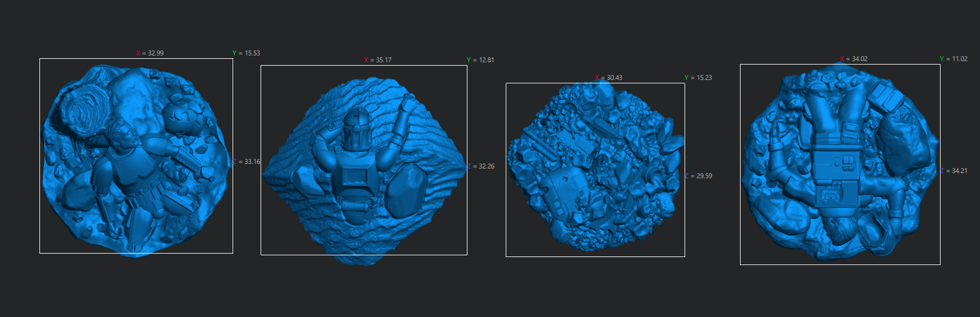Click the Y = 15.23 dimension label

(698, 78)
